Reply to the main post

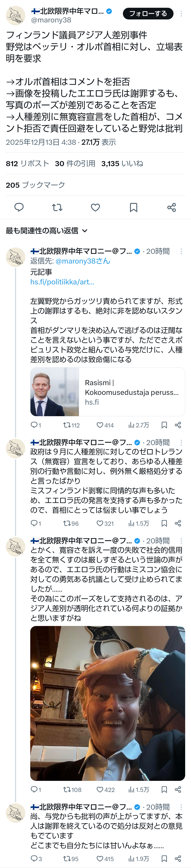pos(19,207)
